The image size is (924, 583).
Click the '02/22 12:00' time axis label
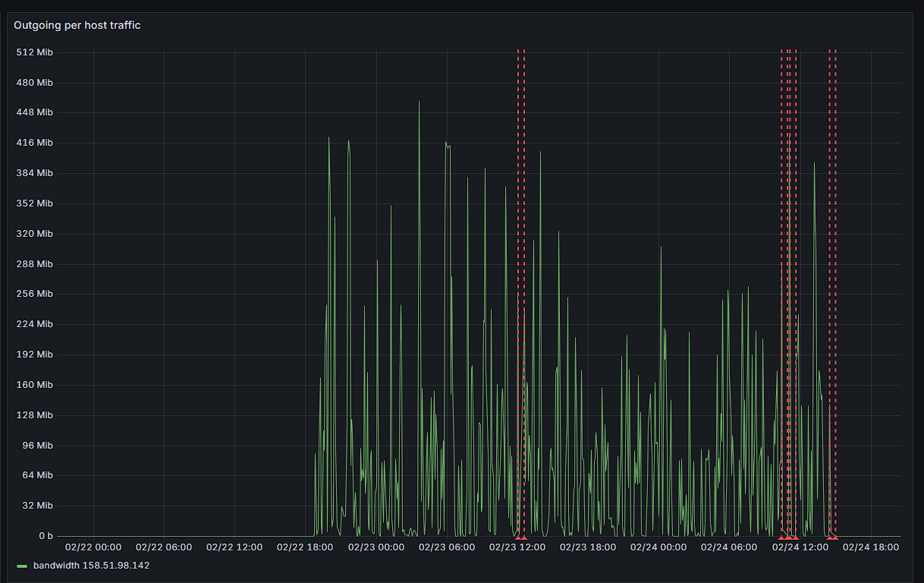(234, 547)
